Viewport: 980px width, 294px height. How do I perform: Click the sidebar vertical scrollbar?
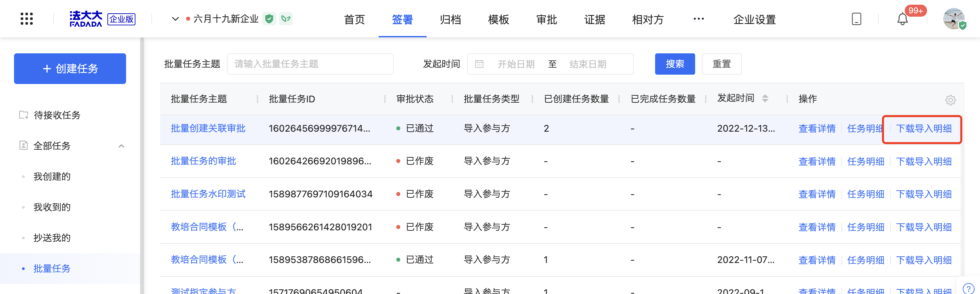pos(142,165)
